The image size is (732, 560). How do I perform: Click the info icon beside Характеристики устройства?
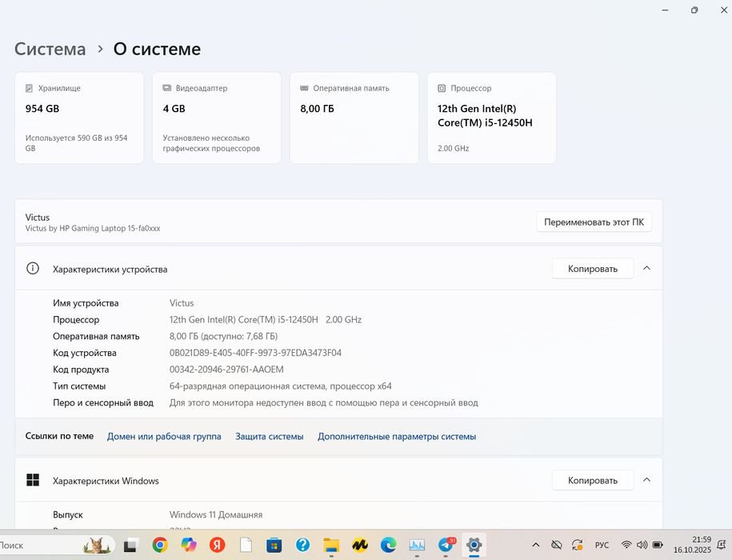point(33,268)
